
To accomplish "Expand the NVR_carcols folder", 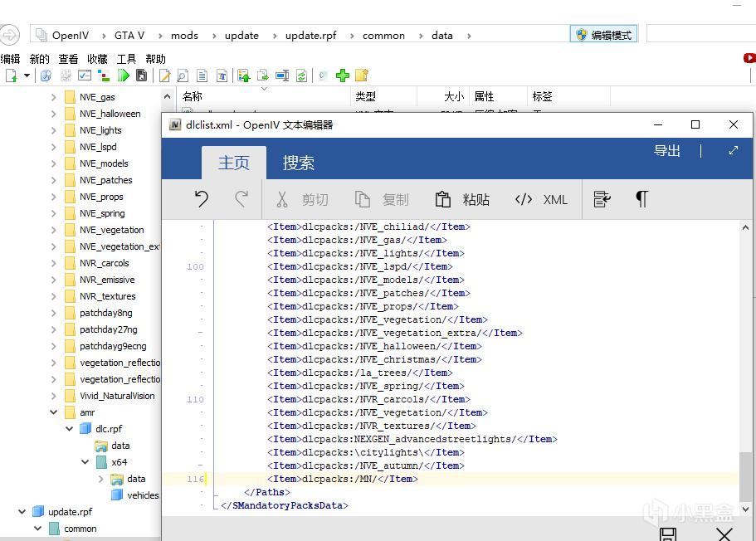I will [53, 263].
